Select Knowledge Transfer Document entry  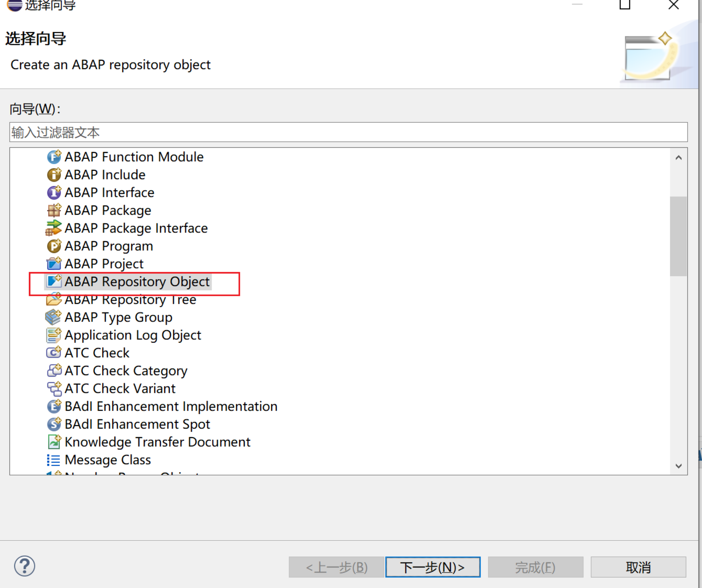157,442
